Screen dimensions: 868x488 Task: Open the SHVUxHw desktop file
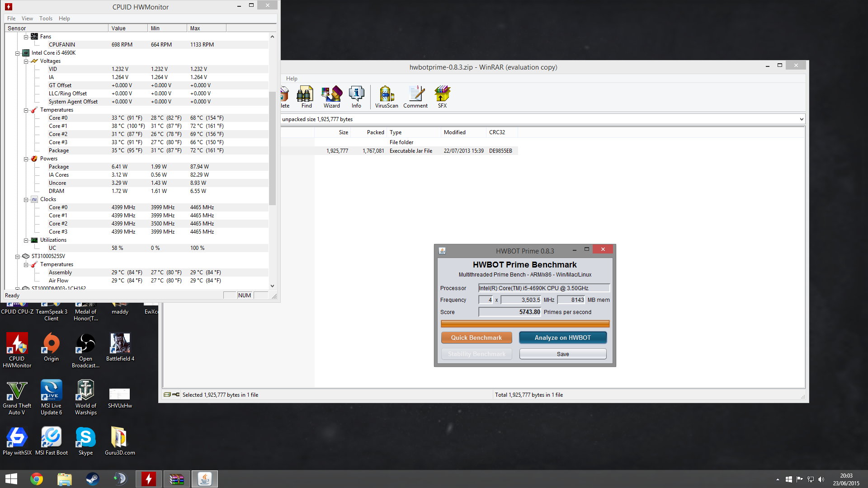pos(120,398)
